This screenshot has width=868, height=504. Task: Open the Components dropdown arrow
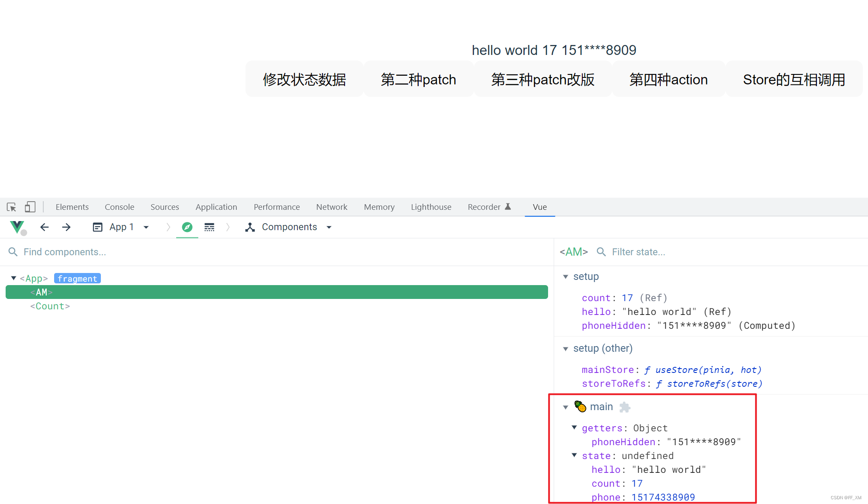329,227
